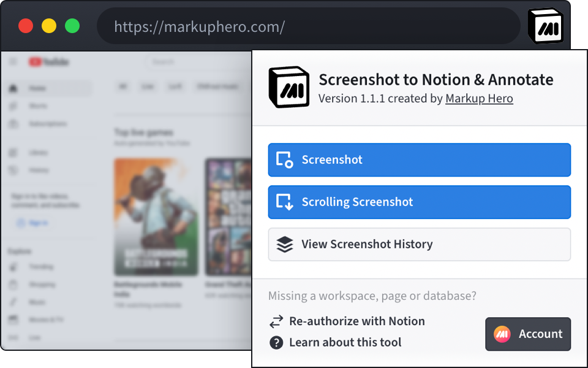The width and height of the screenshot is (588, 368).
Task: Open Learn about this tool help
Action: click(335, 342)
